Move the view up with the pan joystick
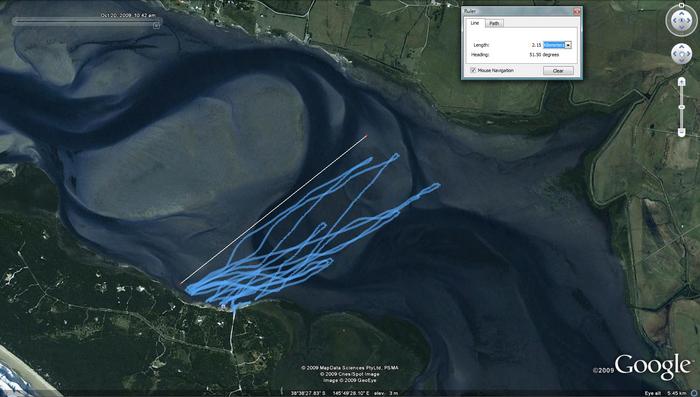Screen dimensions: 700x397 click(681, 48)
